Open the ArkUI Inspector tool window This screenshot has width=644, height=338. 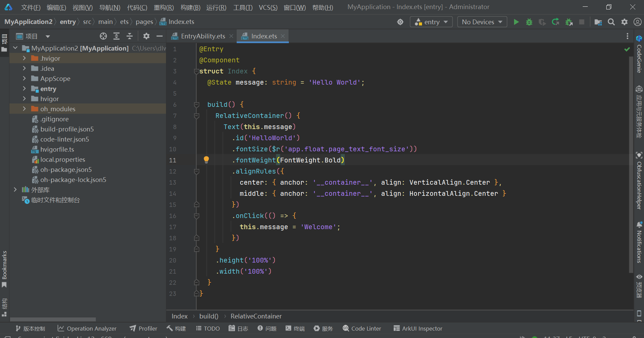pos(418,329)
